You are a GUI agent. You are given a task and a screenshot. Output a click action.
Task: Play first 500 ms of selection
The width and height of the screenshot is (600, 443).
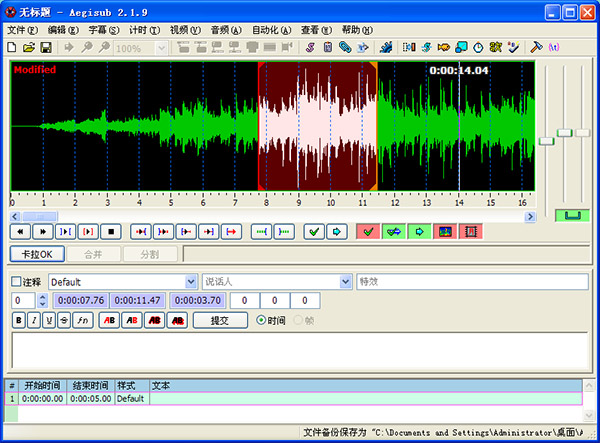pyautogui.click(x=186, y=232)
